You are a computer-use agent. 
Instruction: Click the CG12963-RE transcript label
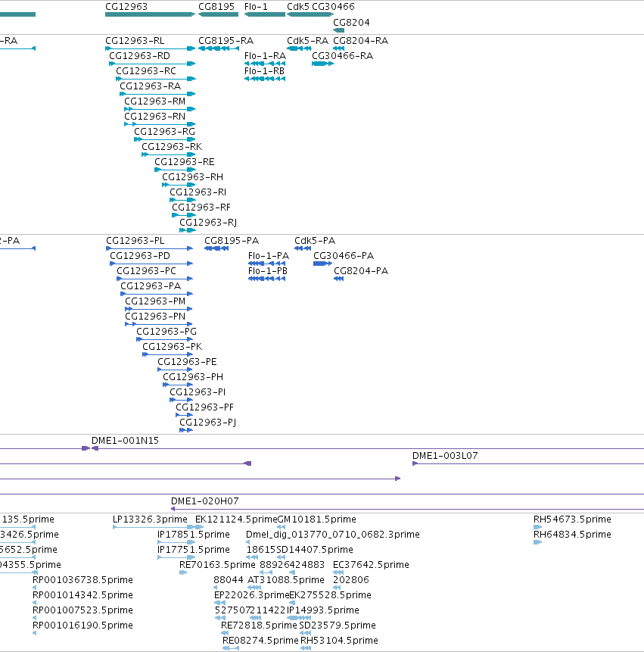pyautogui.click(x=185, y=162)
